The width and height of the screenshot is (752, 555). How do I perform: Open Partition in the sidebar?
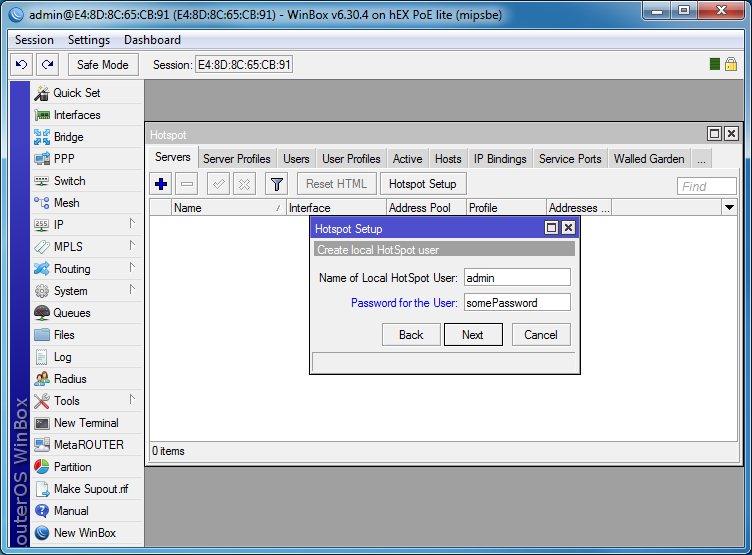(87, 467)
